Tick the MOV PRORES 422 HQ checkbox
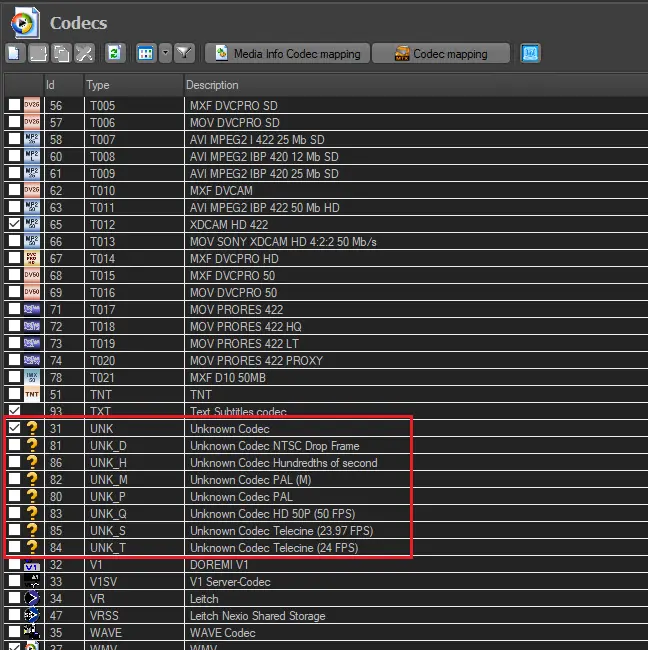 pyautogui.click(x=14, y=327)
